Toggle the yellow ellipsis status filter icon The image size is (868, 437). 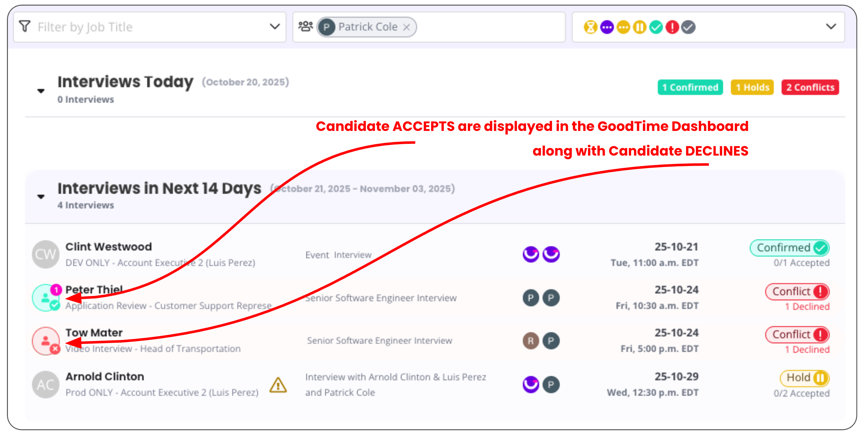point(623,27)
